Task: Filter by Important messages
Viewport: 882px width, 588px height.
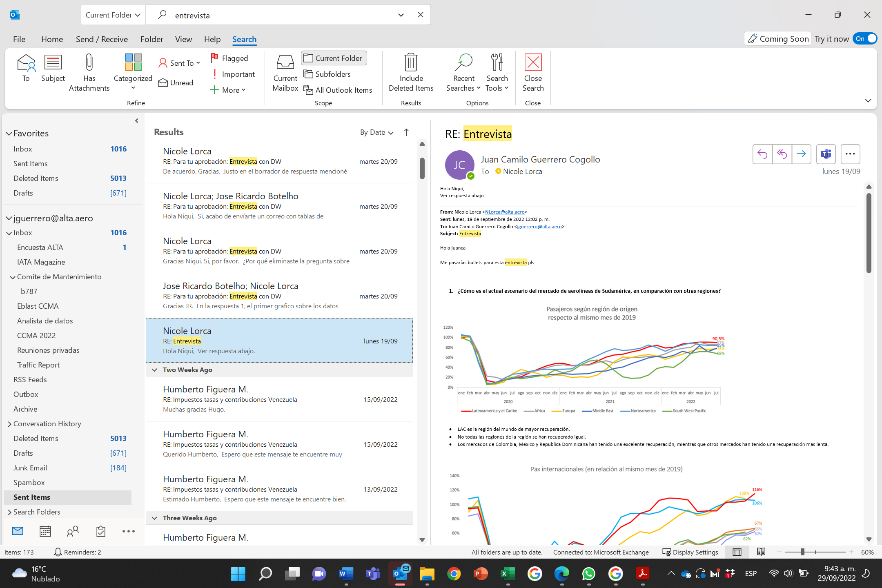Action: click(x=233, y=74)
